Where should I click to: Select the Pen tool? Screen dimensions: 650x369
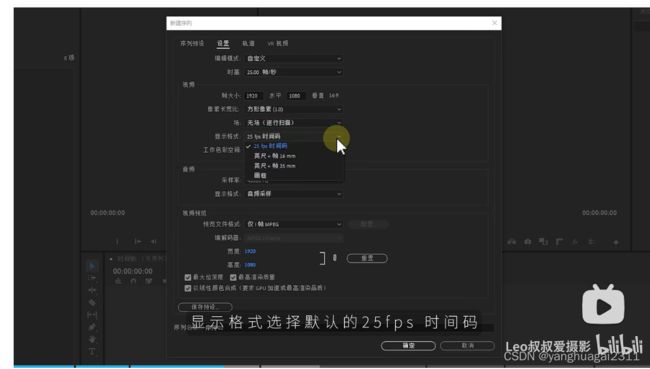coord(92,327)
